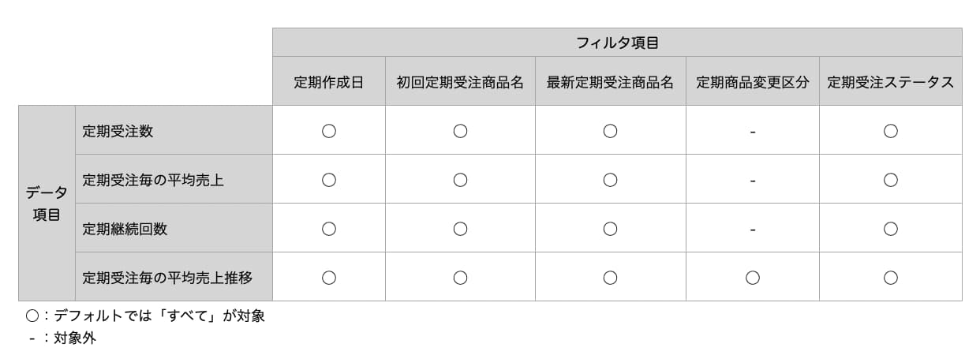Click dash for 定期継続回数 under 定期商品変更区分
This screenshot has height=355, width=980.
point(753,230)
